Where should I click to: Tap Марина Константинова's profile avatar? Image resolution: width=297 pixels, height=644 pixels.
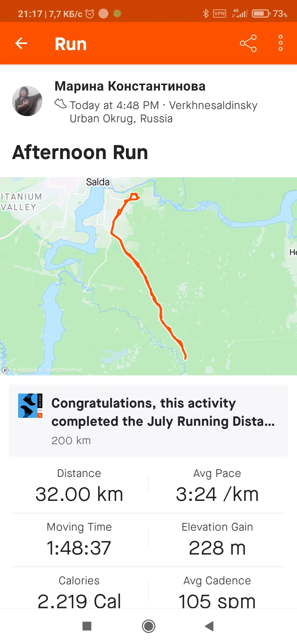(x=27, y=101)
